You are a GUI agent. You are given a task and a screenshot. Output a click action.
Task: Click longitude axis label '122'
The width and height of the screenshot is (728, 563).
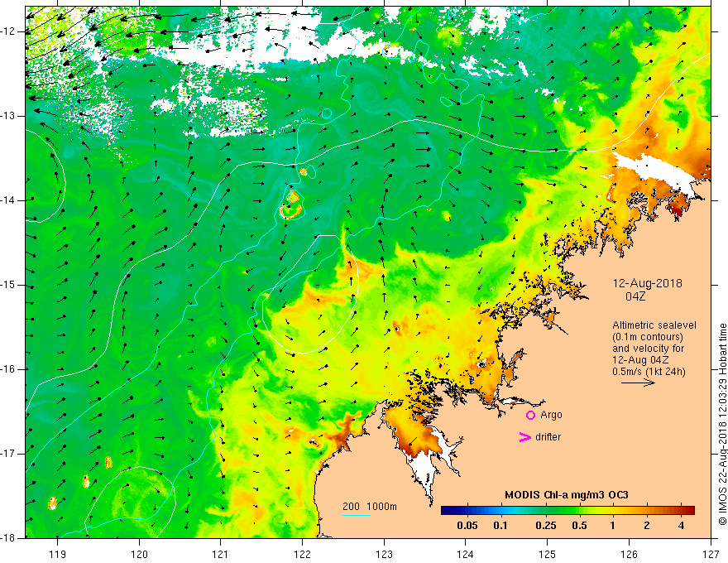click(302, 554)
